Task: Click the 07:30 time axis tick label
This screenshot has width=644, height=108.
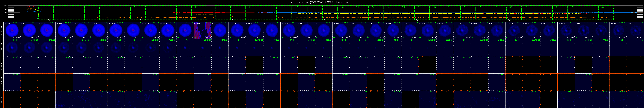Action: (233, 21)
